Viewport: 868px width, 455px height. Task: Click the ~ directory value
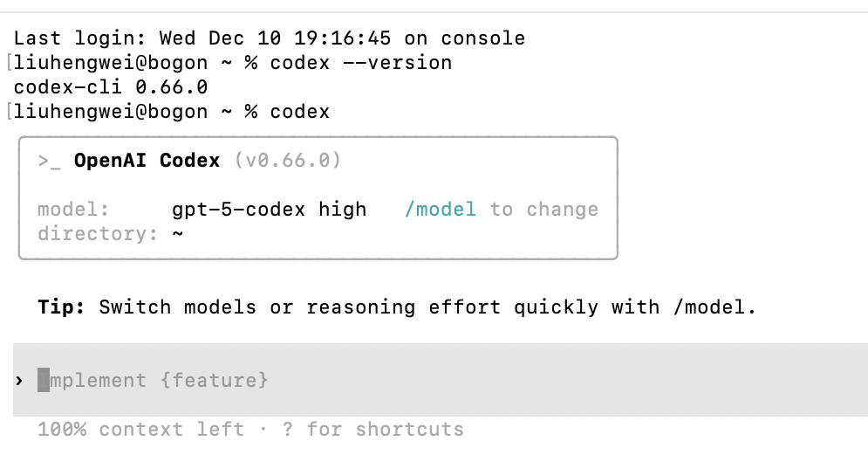[x=178, y=234]
